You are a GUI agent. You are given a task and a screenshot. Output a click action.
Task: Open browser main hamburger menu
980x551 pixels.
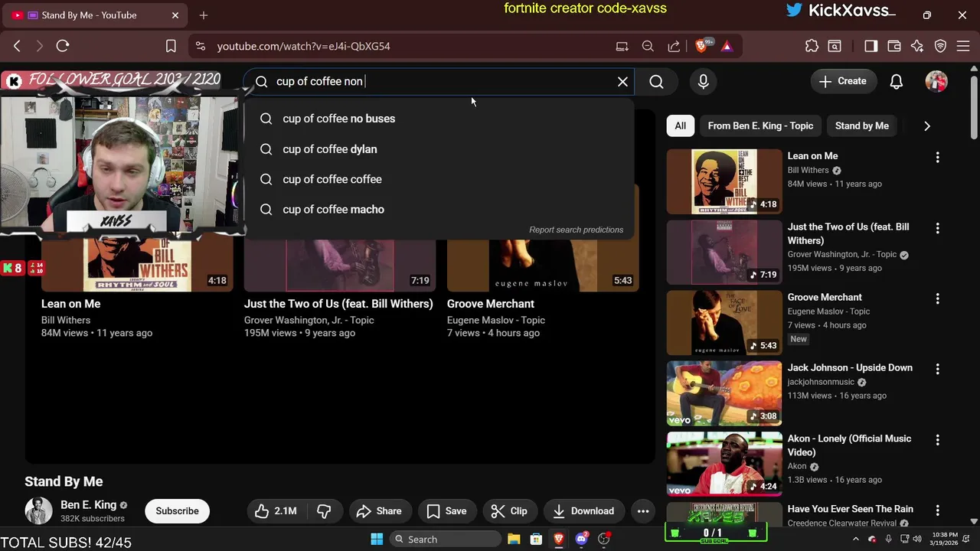pyautogui.click(x=965, y=46)
